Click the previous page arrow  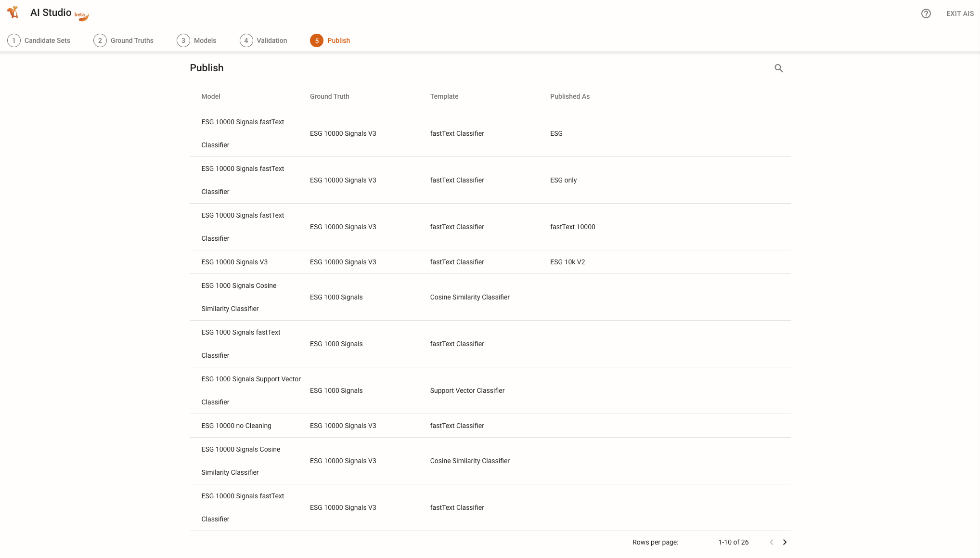click(771, 542)
